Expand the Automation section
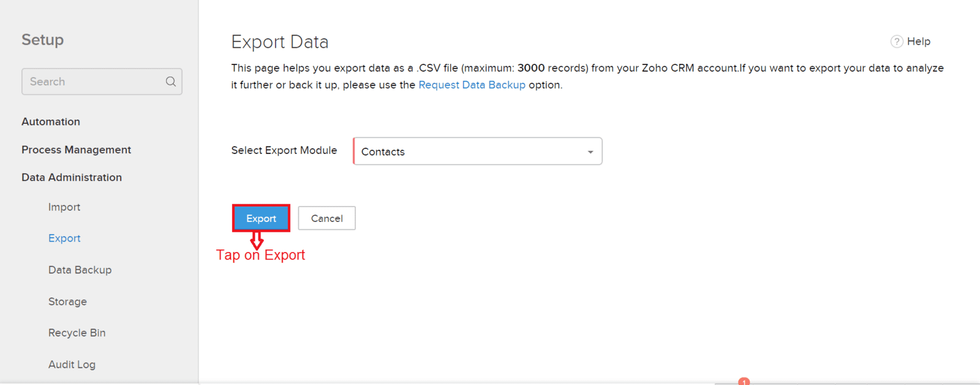The width and height of the screenshot is (980, 385). pos(51,121)
